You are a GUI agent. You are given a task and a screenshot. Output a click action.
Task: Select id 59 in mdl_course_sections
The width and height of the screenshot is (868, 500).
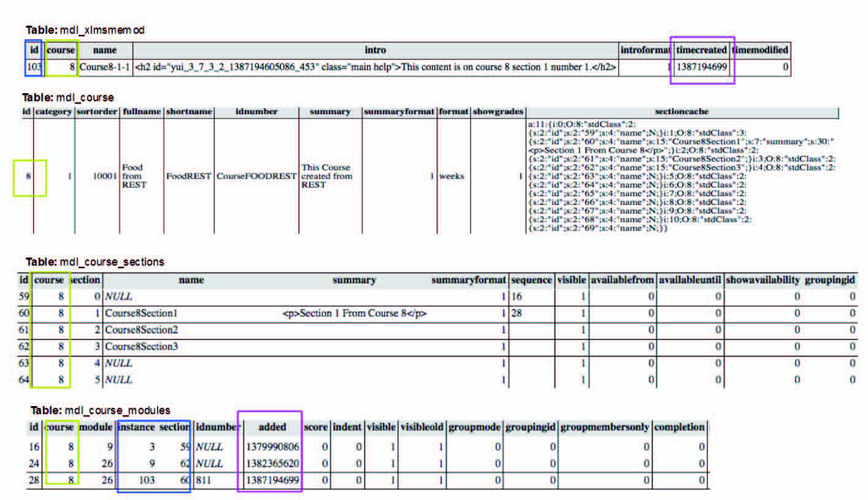pos(24,296)
